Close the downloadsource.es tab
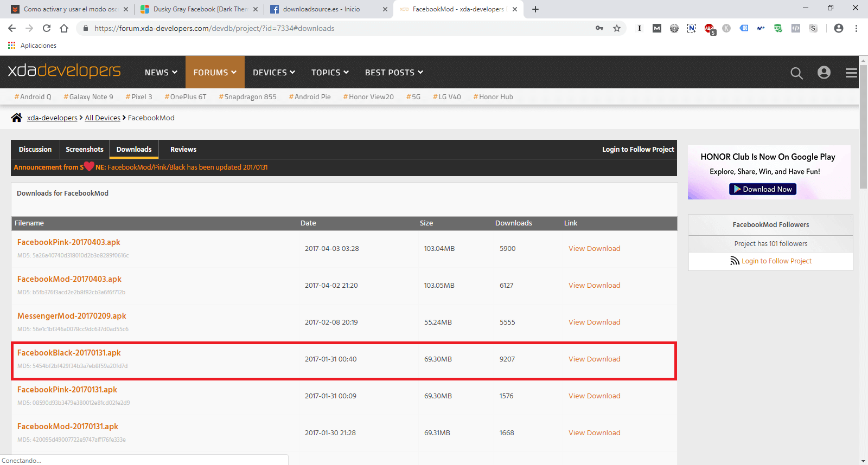This screenshot has width=868, height=465. (x=385, y=9)
